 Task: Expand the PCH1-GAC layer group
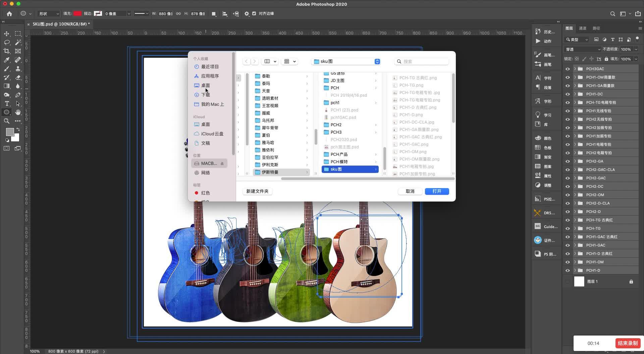pos(575,245)
